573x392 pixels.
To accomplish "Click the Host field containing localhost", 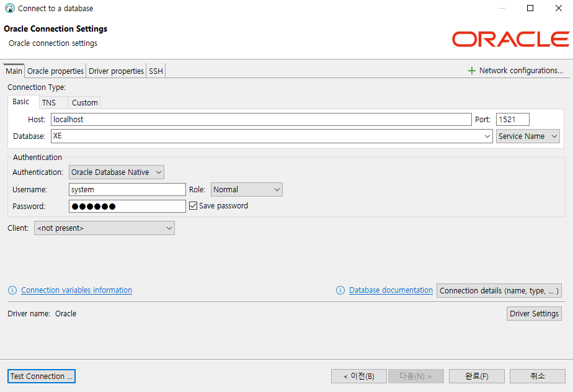I will pos(261,120).
